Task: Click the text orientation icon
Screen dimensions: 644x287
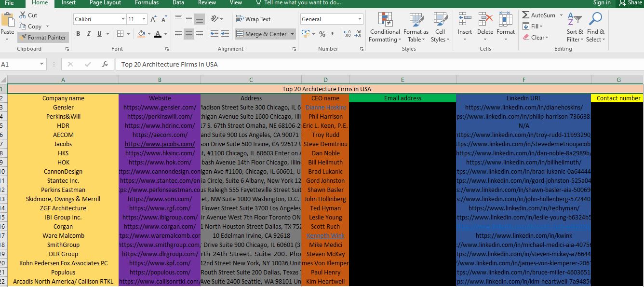Action: (x=215, y=19)
